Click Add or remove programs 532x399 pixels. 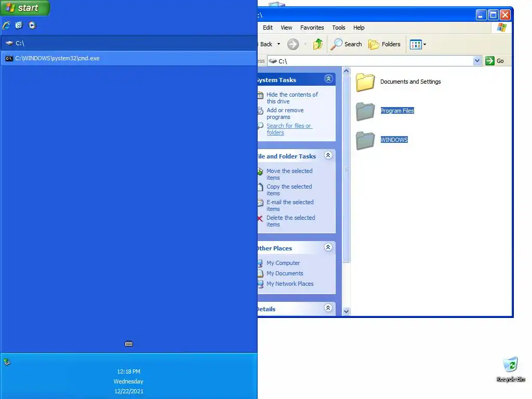pos(285,113)
